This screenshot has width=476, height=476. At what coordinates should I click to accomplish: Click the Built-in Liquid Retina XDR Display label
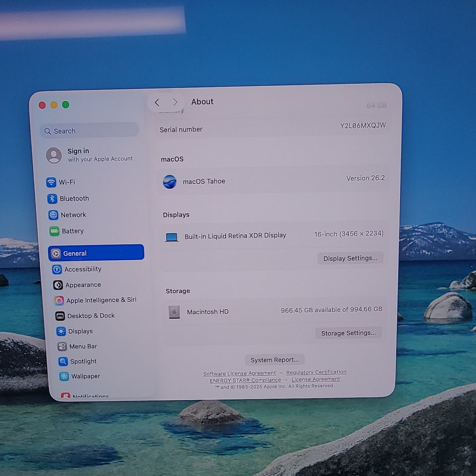[235, 235]
